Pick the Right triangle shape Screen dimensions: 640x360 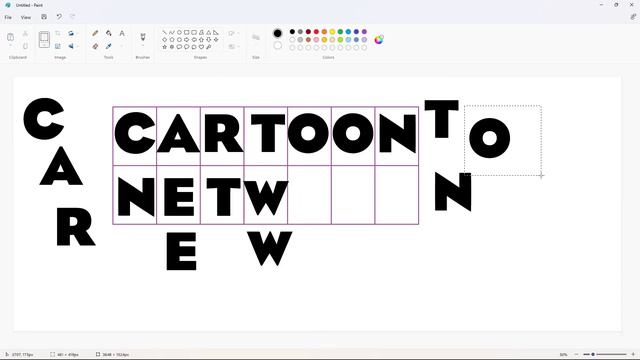(216, 32)
